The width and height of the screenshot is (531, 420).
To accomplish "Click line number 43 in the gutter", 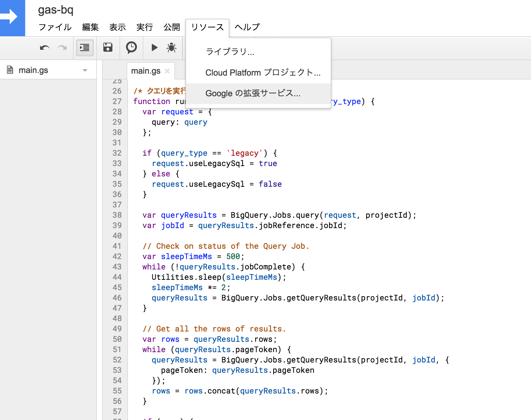I will point(117,267).
